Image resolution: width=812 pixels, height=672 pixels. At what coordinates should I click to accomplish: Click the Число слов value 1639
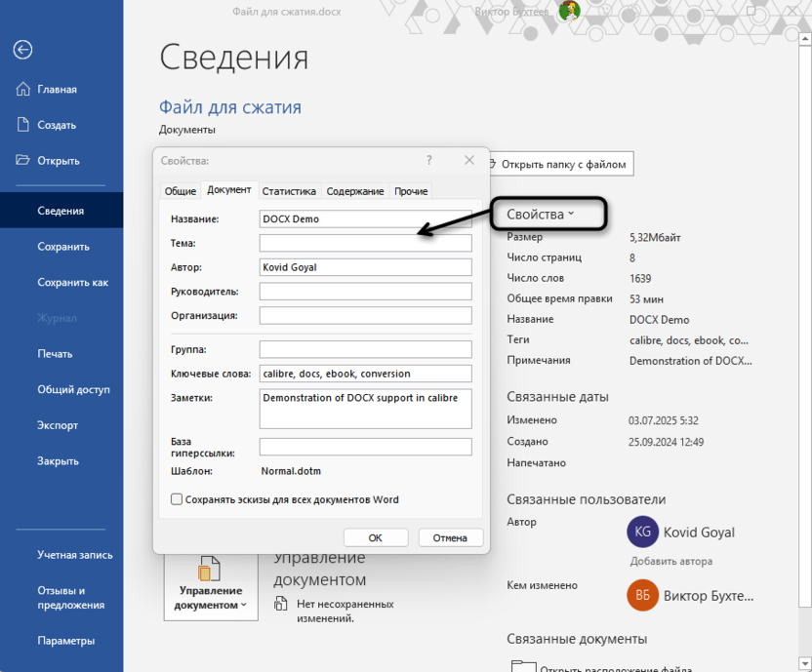click(x=640, y=279)
